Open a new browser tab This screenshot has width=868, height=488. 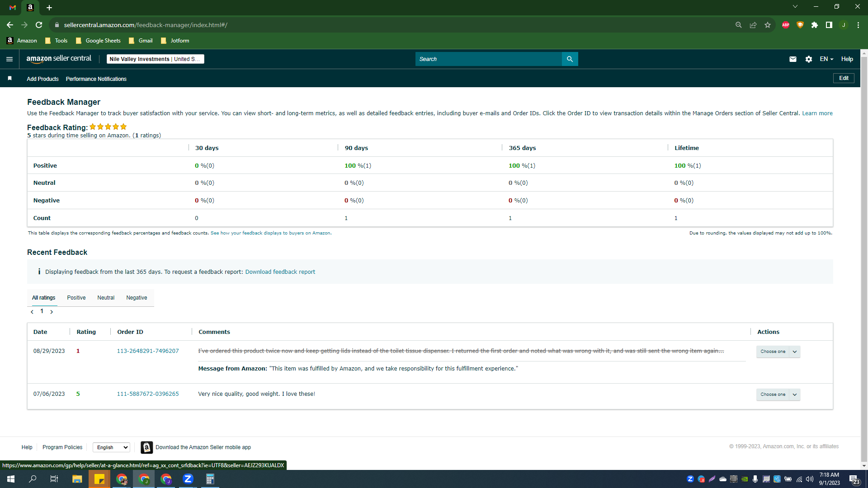point(49,8)
